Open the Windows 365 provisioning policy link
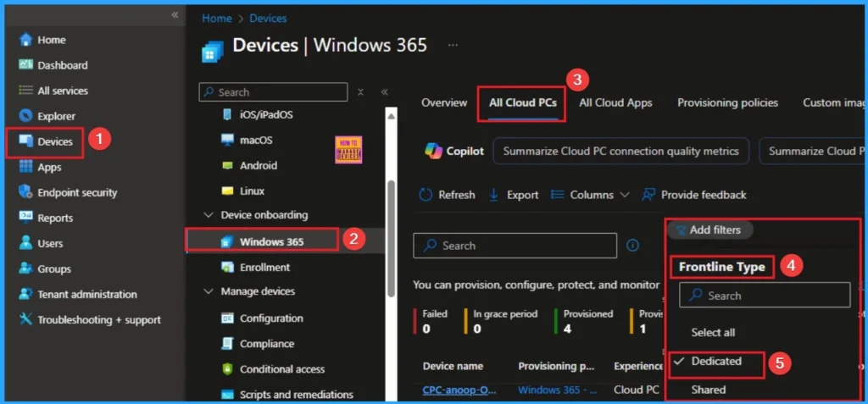 pos(557,390)
